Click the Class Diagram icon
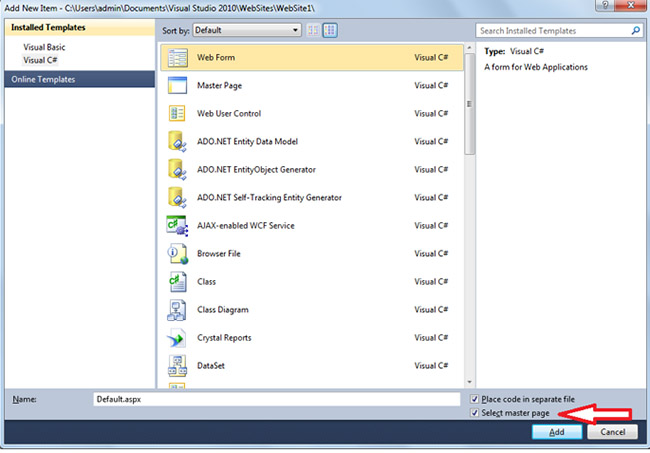Image resolution: width=650 pixels, height=453 pixels. coord(177,310)
